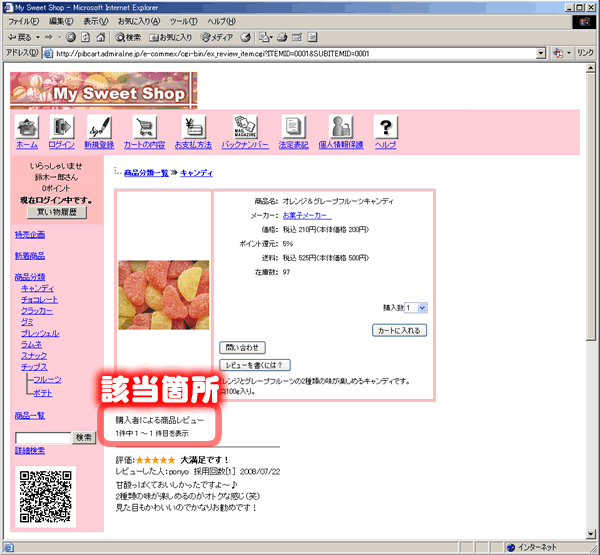
Task: Click the New Registration (新規登録) pen icon
Action: pyautogui.click(x=99, y=127)
